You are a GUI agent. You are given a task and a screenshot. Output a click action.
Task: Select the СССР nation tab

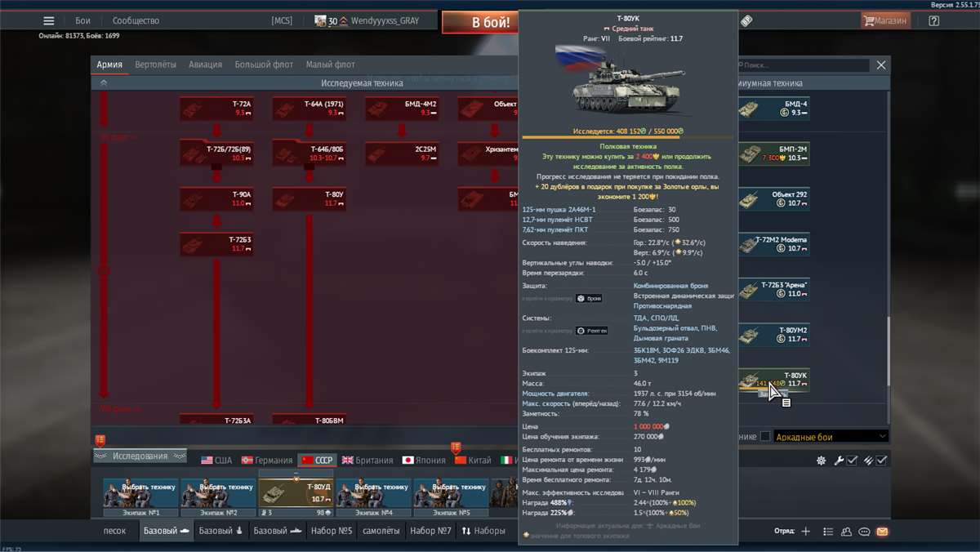pyautogui.click(x=318, y=461)
